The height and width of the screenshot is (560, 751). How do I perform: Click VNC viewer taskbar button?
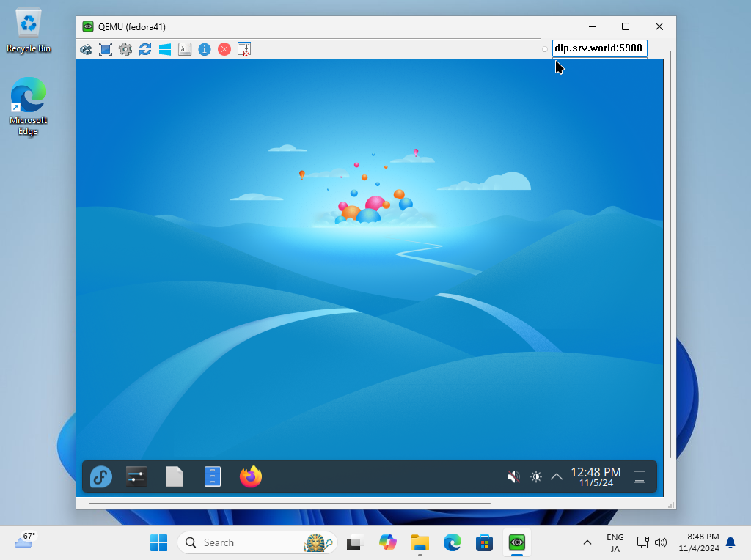(x=517, y=542)
